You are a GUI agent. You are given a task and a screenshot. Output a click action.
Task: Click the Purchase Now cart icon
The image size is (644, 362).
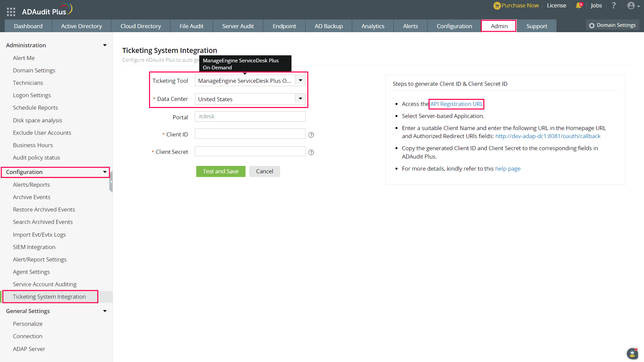coord(496,6)
